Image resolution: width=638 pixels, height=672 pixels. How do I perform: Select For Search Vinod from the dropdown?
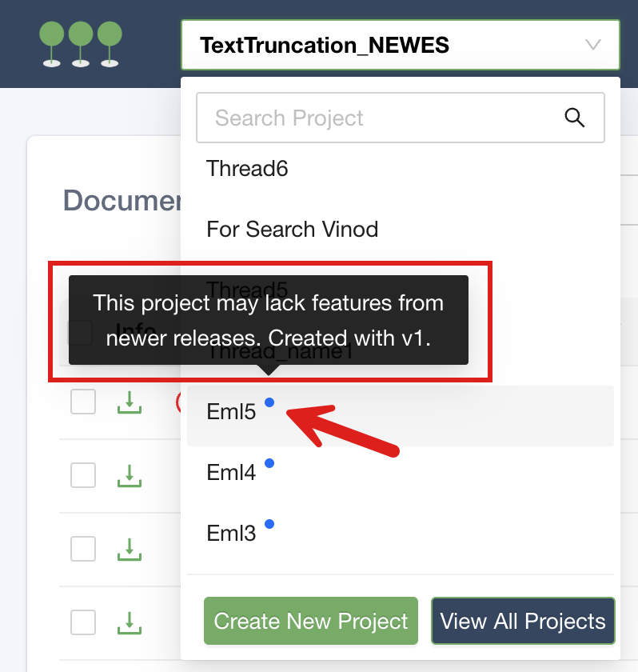(x=292, y=230)
